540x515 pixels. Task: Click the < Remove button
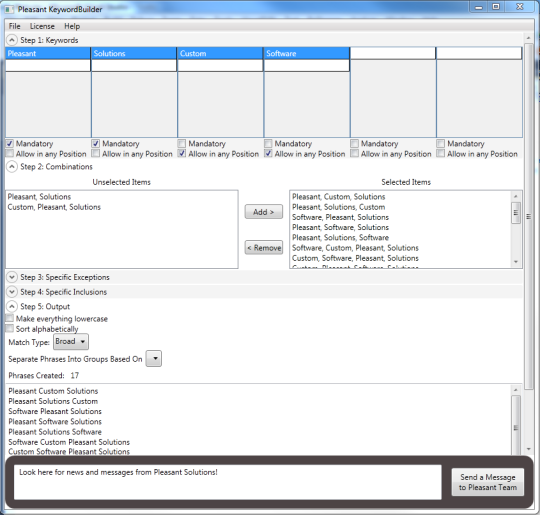263,248
